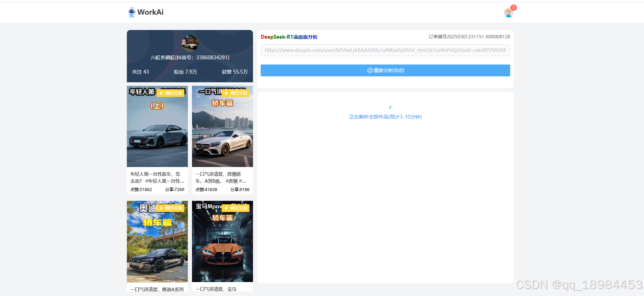Open the orange BMW video thumbnail
644x296 pixels.
click(x=222, y=241)
